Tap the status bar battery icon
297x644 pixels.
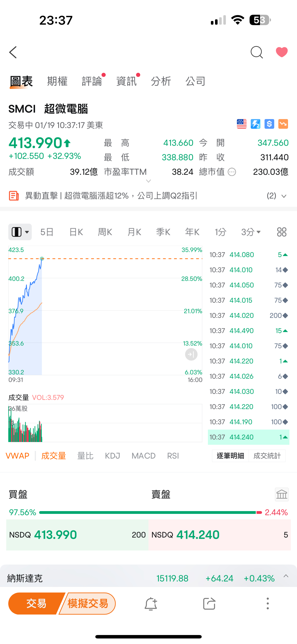point(260,20)
